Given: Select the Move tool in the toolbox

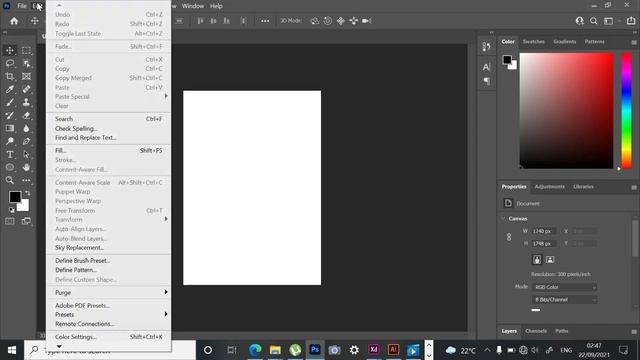Looking at the screenshot, I should click(x=10, y=50).
